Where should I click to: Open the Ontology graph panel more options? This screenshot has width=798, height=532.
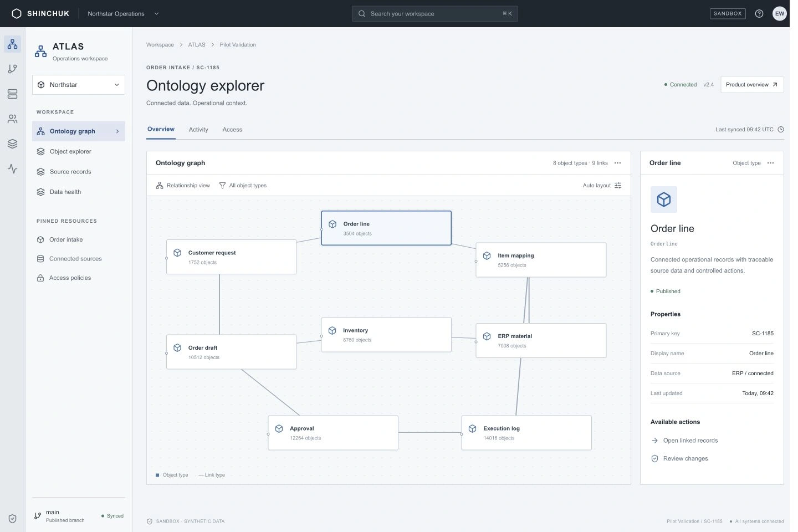pos(618,163)
